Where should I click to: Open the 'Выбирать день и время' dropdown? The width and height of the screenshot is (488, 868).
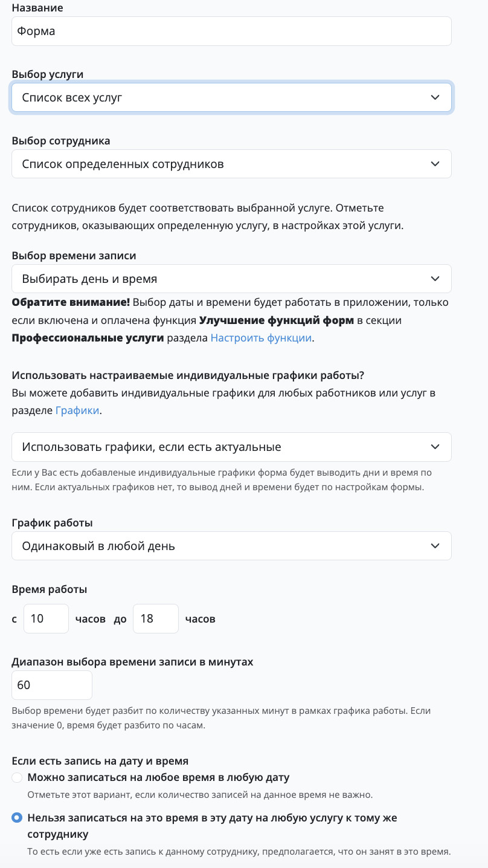point(231,279)
